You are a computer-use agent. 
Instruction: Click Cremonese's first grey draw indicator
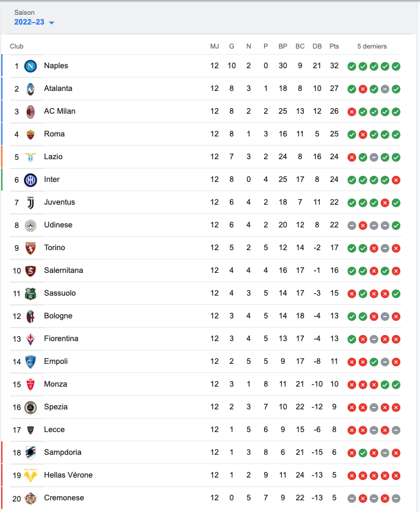(352, 498)
